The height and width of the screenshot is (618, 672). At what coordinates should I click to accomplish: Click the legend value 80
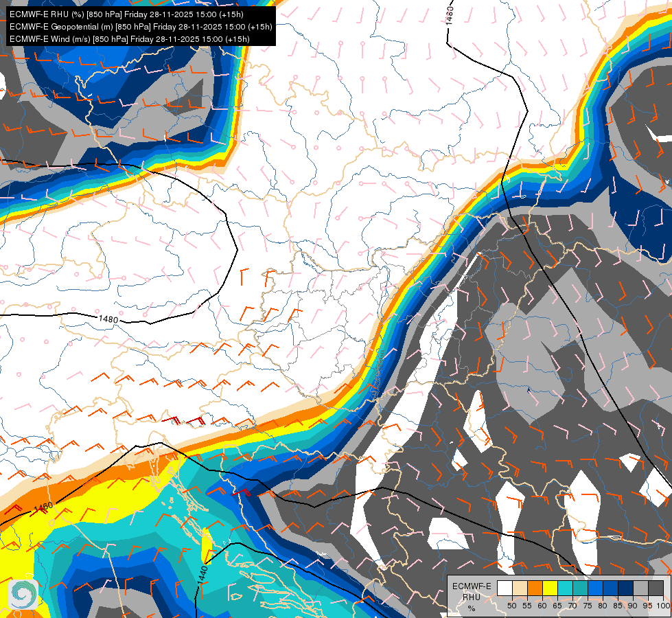603,606
